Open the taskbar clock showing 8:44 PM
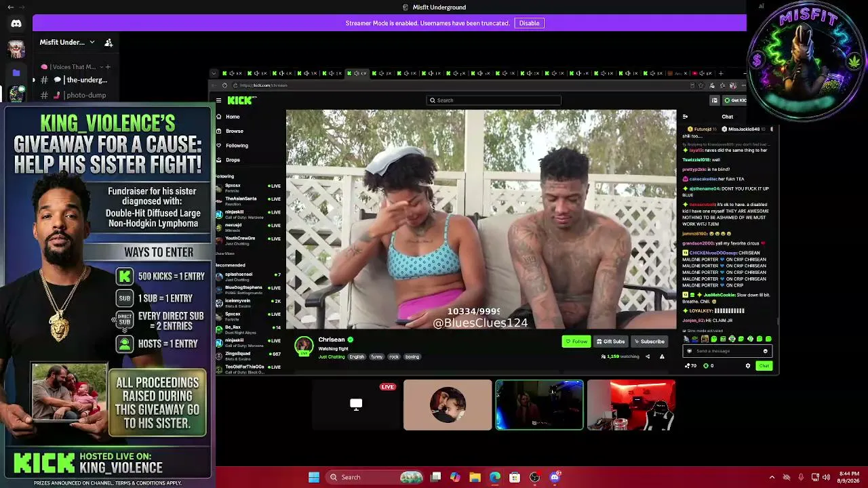 coord(848,477)
